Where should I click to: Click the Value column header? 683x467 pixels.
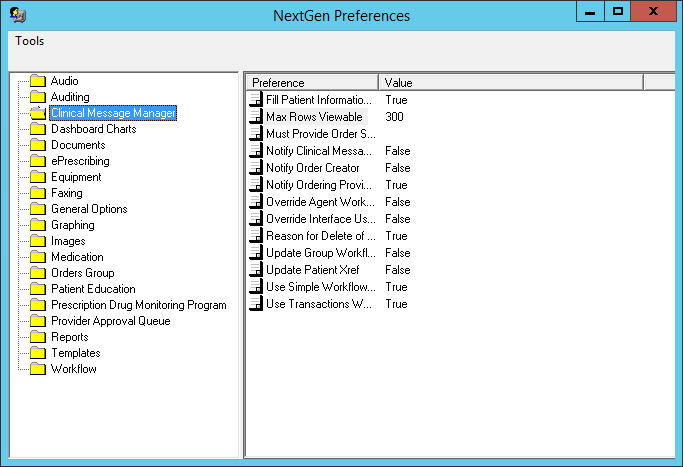511,83
